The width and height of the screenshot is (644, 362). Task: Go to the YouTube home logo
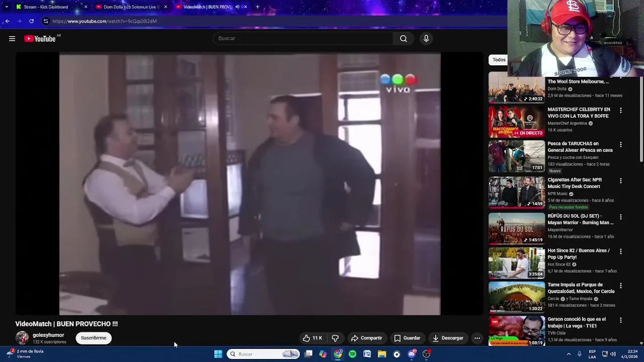point(40,39)
